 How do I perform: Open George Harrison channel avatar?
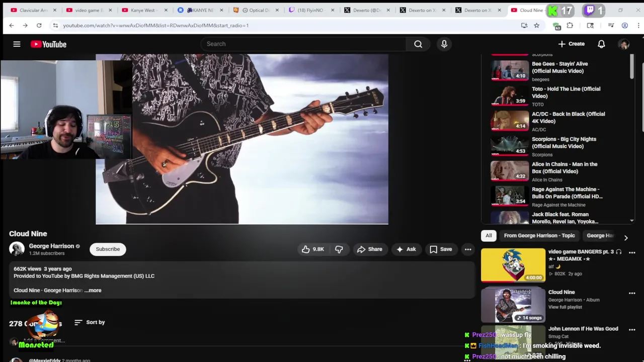point(17,249)
